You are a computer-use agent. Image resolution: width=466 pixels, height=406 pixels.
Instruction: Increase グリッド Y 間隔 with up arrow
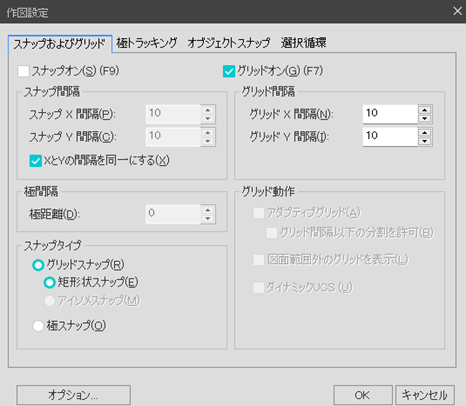(425, 132)
